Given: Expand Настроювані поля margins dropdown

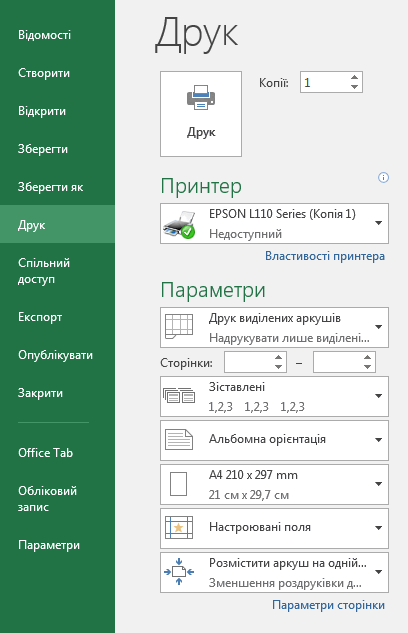Looking at the screenshot, I should 274,528.
